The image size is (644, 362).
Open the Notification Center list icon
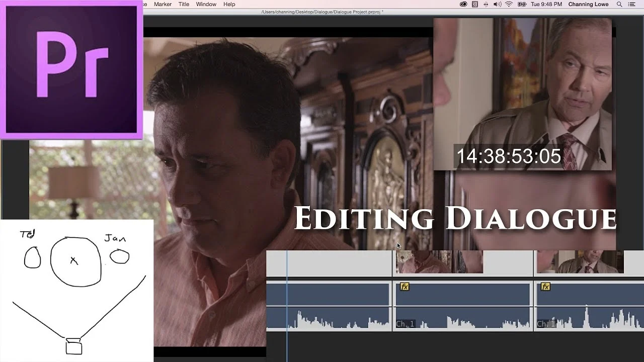point(632,4)
